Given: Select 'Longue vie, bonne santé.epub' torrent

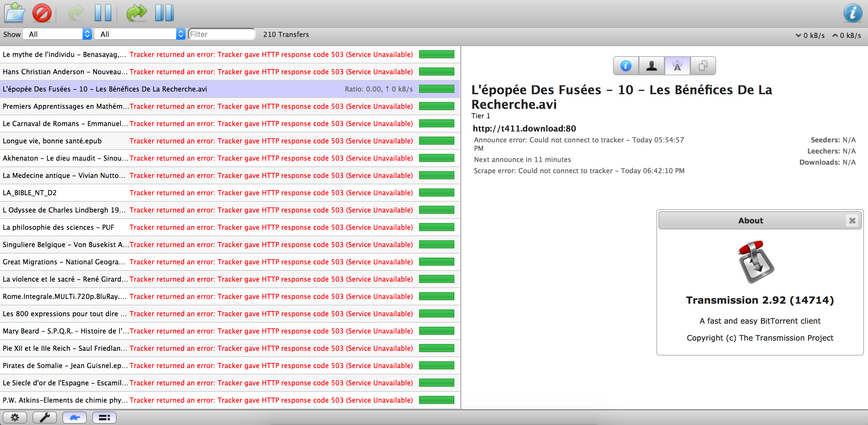Looking at the screenshot, I should pos(230,141).
